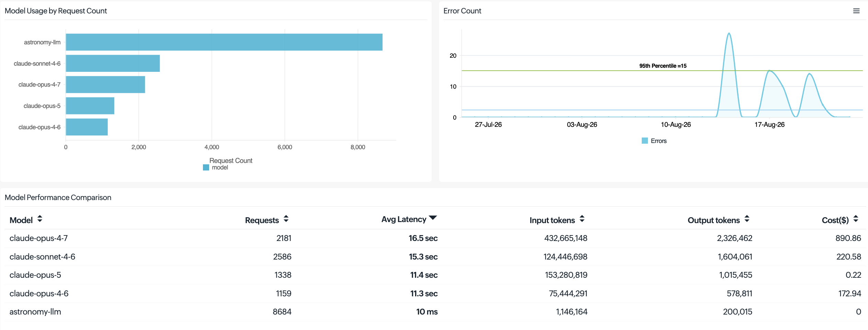Select the claude-opus-4-6 bar in chart
This screenshot has width=868, height=330.
87,127
